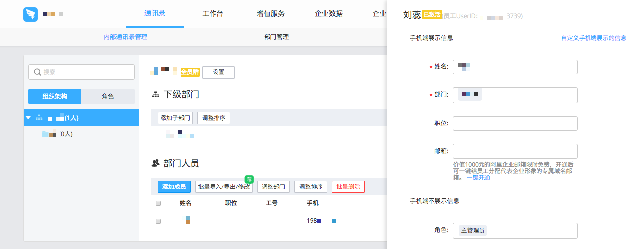Click 调整排序 in 部门人员 toolbar
The image size is (644, 249).
tap(311, 187)
